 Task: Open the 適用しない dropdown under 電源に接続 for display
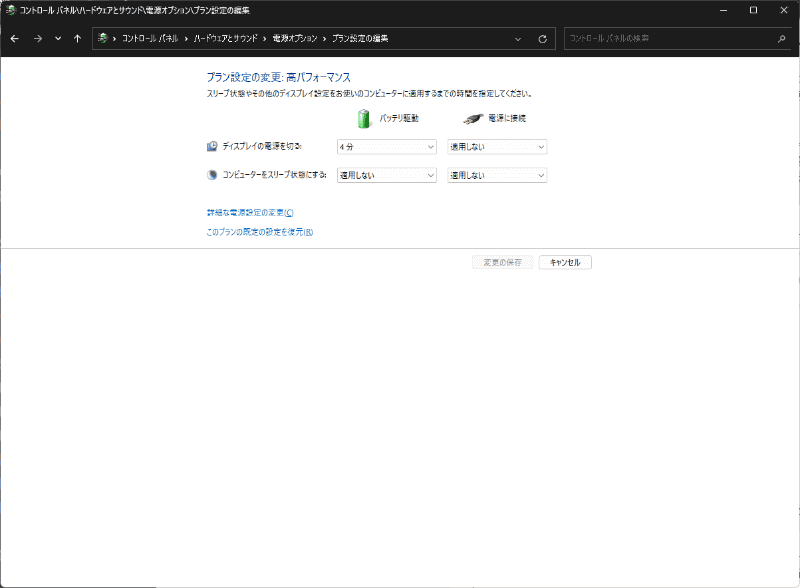tap(497, 146)
